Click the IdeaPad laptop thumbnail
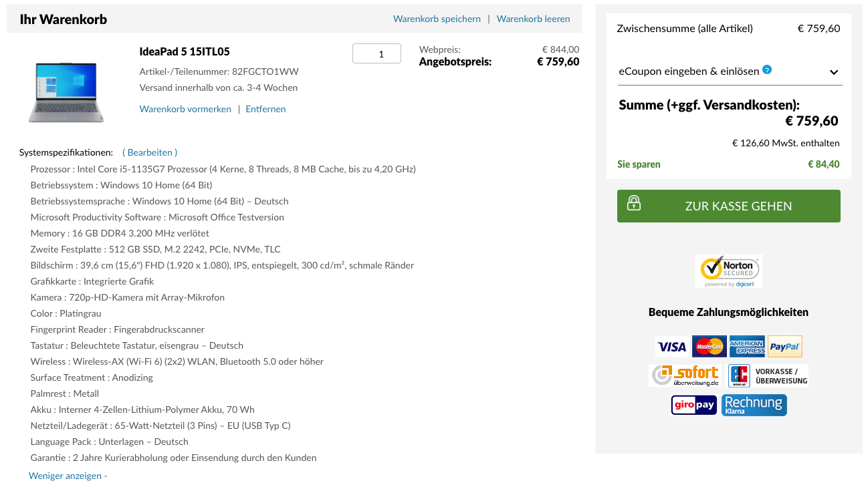868x485 pixels. [x=66, y=92]
